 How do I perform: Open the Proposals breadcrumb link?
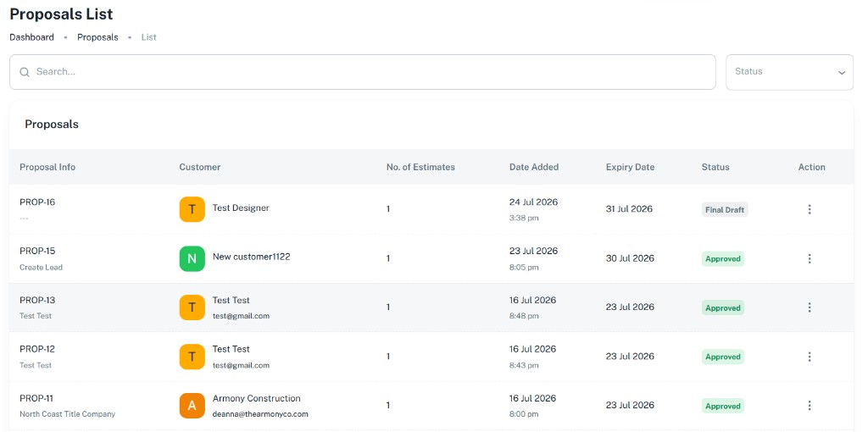[97, 37]
